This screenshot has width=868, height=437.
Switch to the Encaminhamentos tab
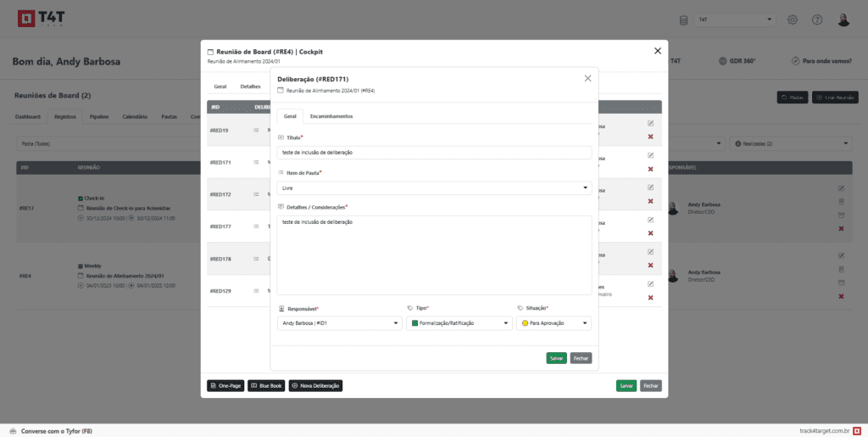click(331, 116)
